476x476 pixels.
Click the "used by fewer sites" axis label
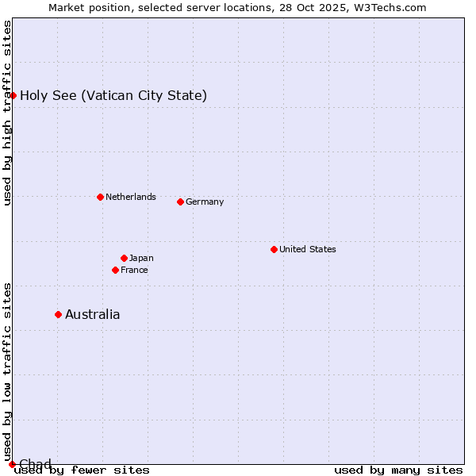[x=82, y=470]
